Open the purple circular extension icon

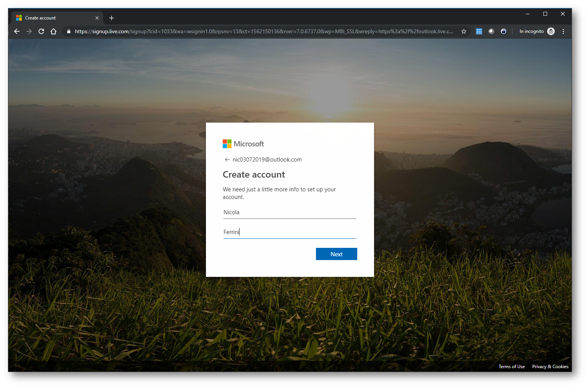click(x=504, y=31)
